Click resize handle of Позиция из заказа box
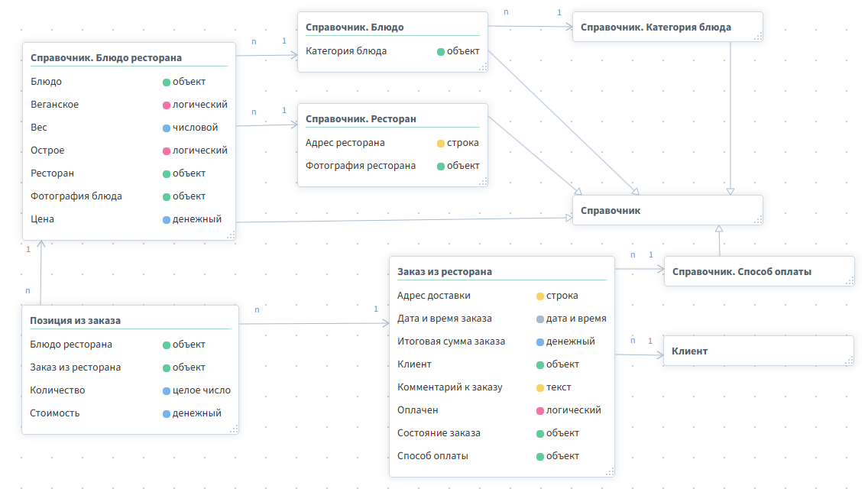The height and width of the screenshot is (492, 868). [234, 429]
